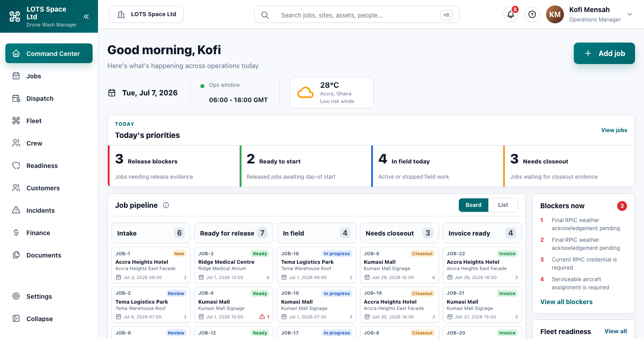Click the Collapse panel icon in sidebar
Screen dimensions: 644x339
click(x=16, y=319)
